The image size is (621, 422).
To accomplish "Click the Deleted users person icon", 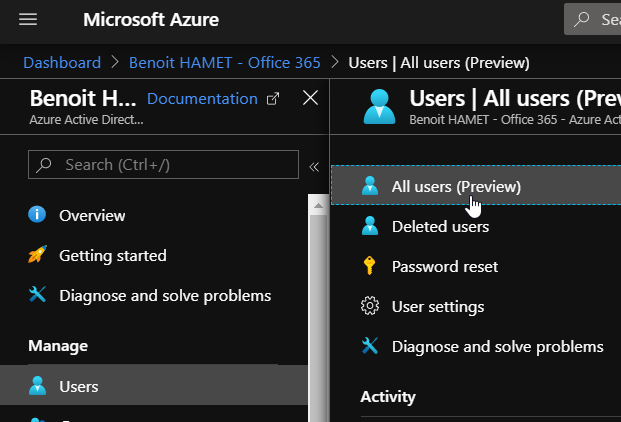I will point(370,227).
